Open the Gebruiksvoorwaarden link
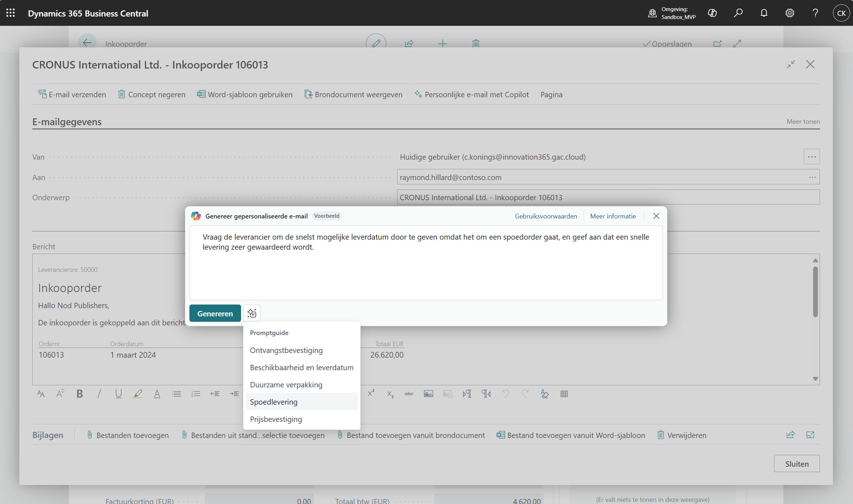This screenshot has width=853, height=504. pyautogui.click(x=546, y=216)
